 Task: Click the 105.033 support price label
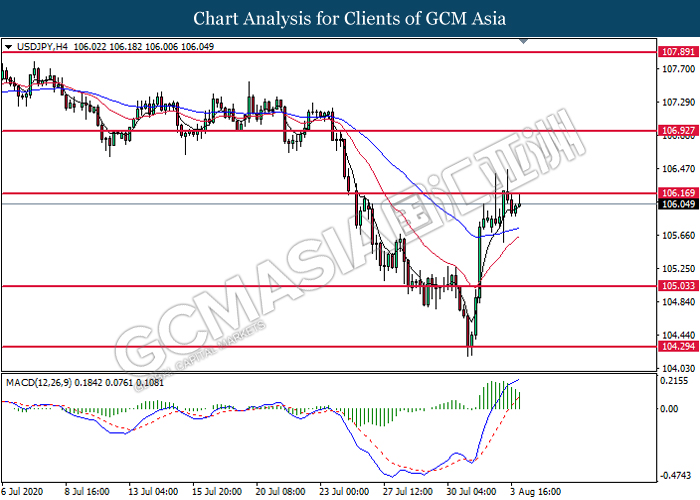coord(678,286)
